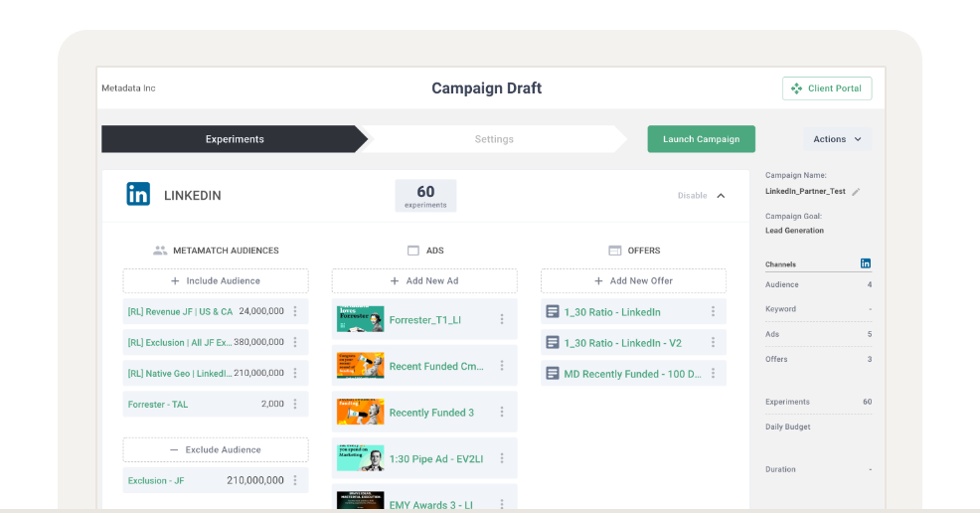The height and width of the screenshot is (513, 980).
Task: Collapse the LinkedIn section chevron
Action: (721, 196)
